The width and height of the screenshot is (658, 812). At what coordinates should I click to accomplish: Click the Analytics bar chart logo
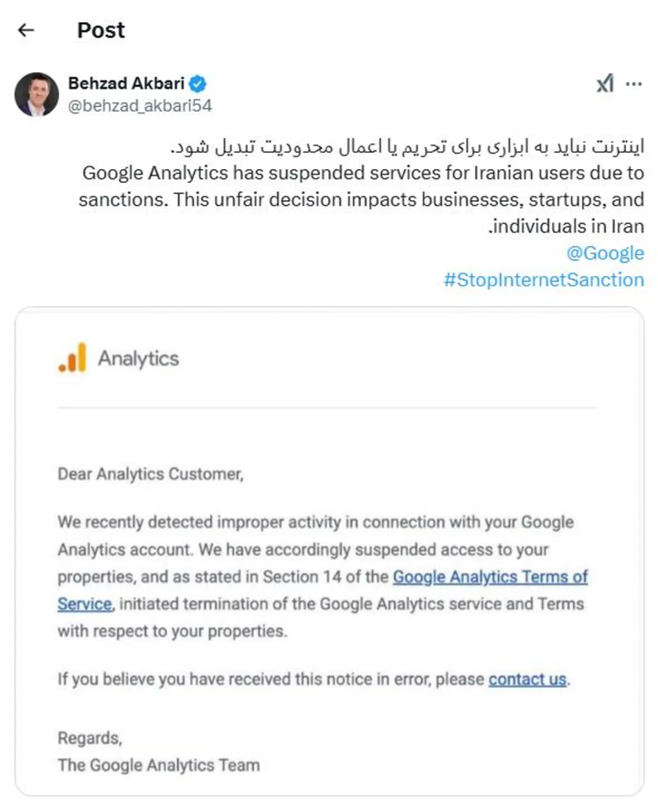(x=72, y=358)
